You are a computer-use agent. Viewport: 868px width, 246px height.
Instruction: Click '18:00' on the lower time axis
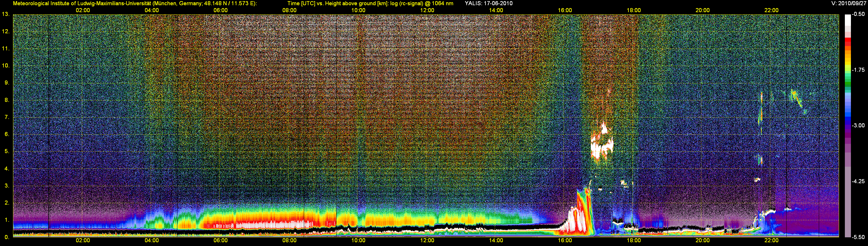pyautogui.click(x=634, y=240)
